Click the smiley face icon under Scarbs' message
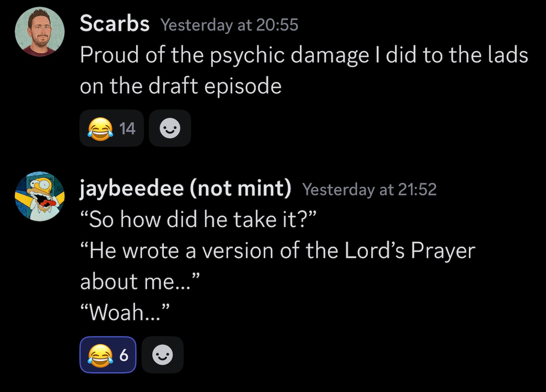Image resolution: width=546 pixels, height=392 pixels. 170,128
